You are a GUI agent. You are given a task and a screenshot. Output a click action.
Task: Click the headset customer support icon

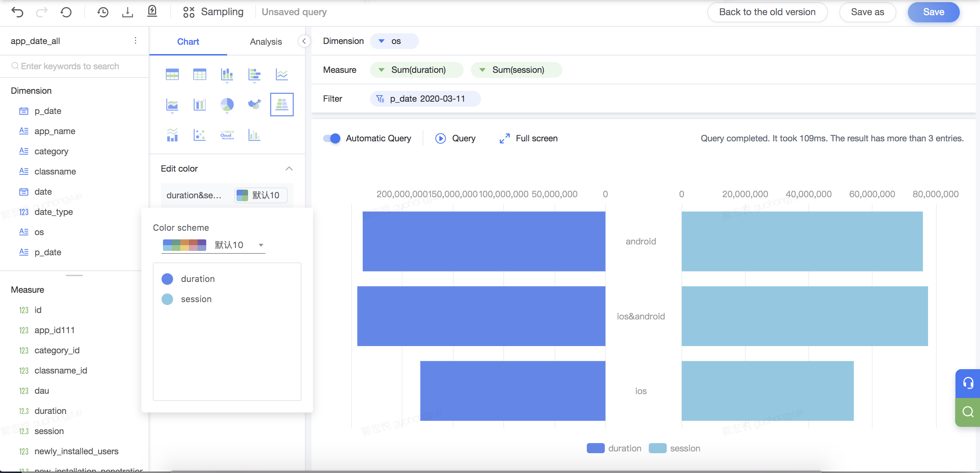click(968, 383)
